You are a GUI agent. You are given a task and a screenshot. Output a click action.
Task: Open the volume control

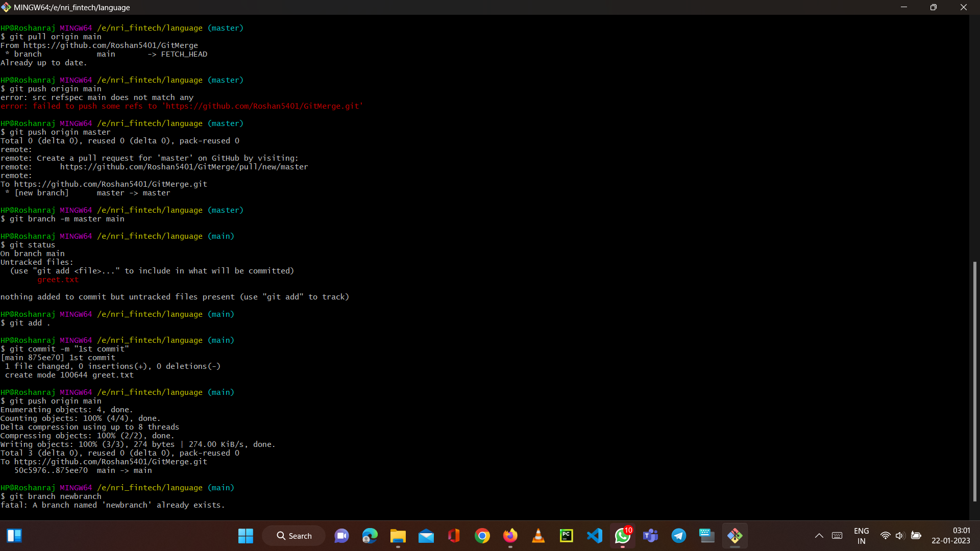click(x=900, y=536)
